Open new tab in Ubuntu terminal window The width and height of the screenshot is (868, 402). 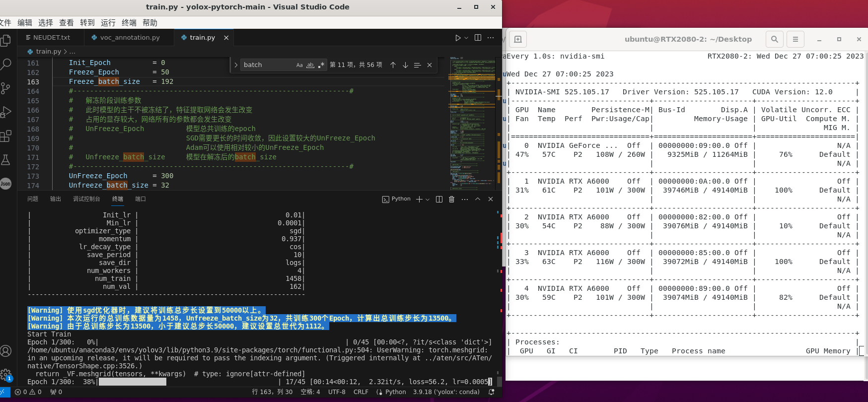[517, 39]
